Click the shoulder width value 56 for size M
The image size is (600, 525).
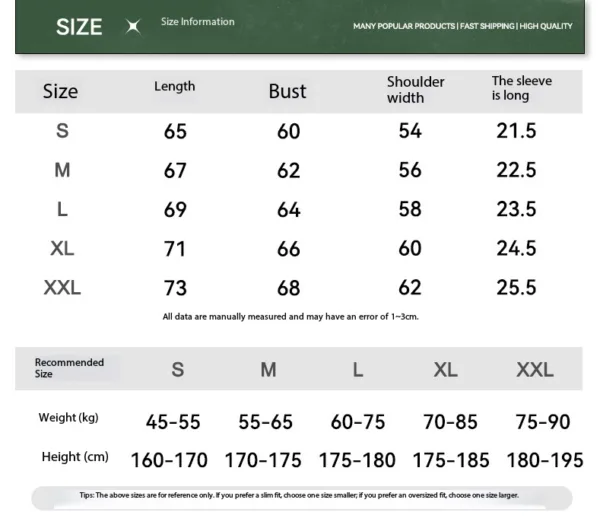[410, 170]
